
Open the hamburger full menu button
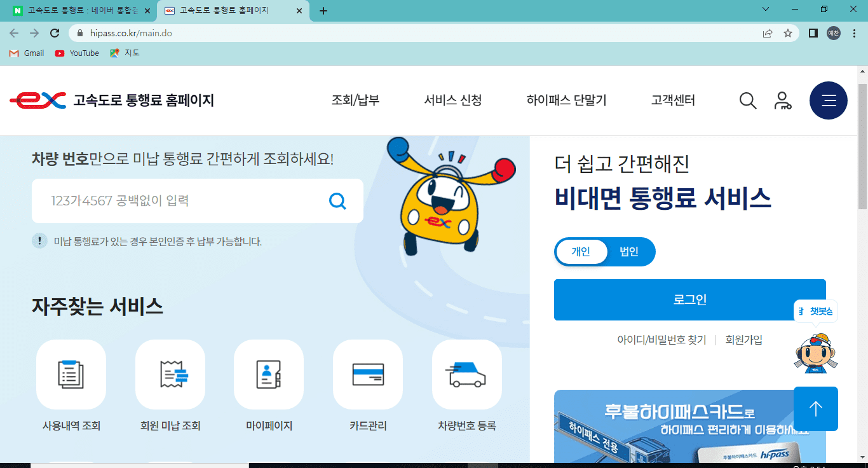(829, 100)
